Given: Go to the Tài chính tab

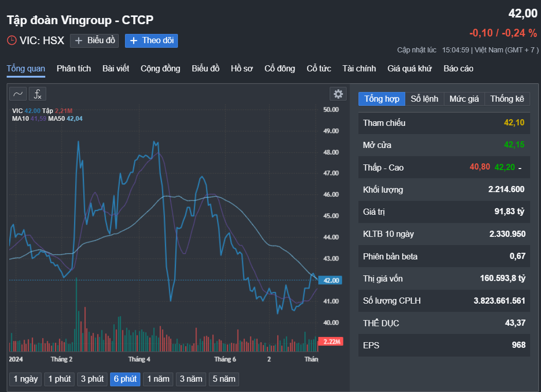Looking at the screenshot, I should (x=359, y=68).
